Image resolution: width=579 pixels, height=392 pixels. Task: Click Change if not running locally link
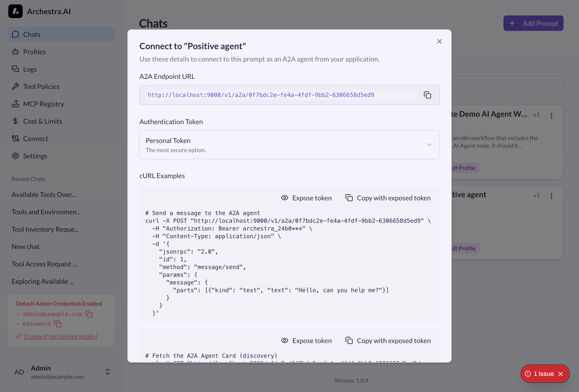(60, 336)
